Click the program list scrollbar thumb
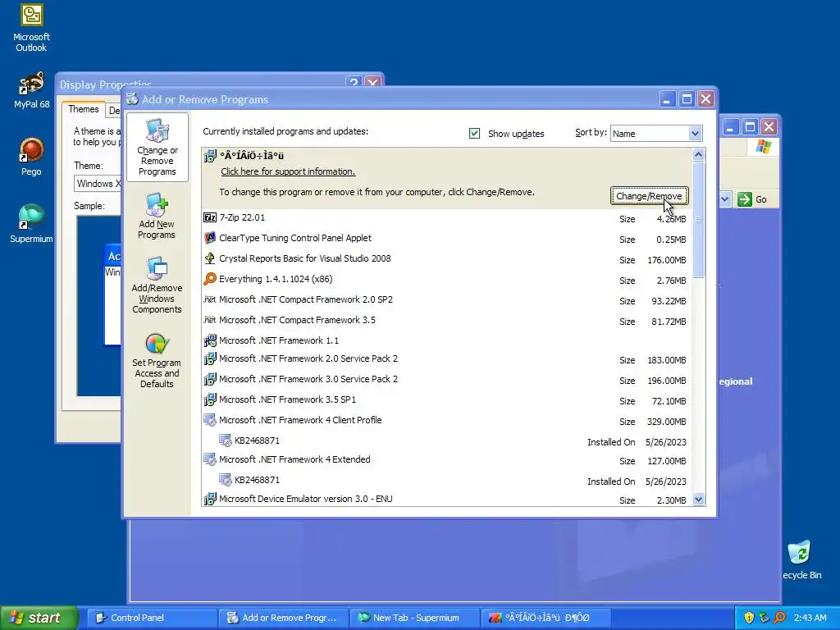Screen dimensions: 840x630 point(698,220)
